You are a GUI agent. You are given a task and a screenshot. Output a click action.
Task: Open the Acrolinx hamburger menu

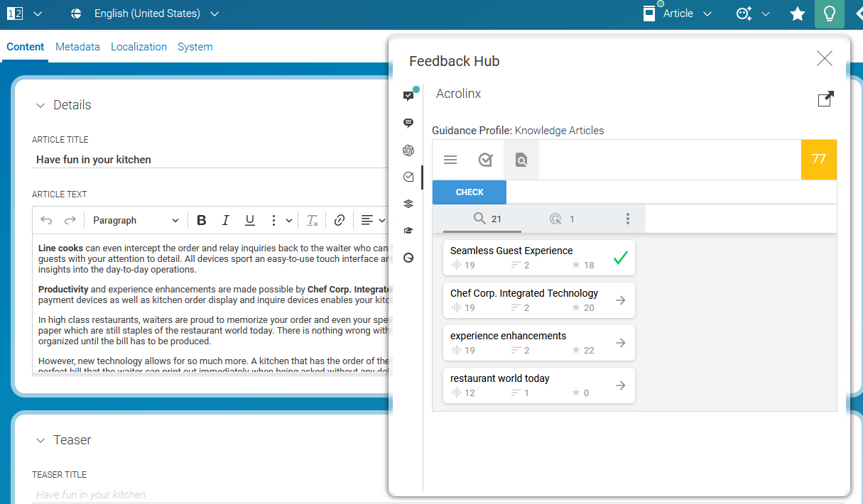click(450, 160)
